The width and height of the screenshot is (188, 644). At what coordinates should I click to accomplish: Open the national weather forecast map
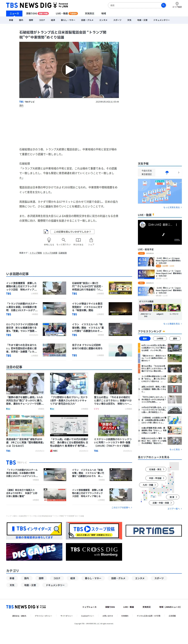tap(160, 191)
